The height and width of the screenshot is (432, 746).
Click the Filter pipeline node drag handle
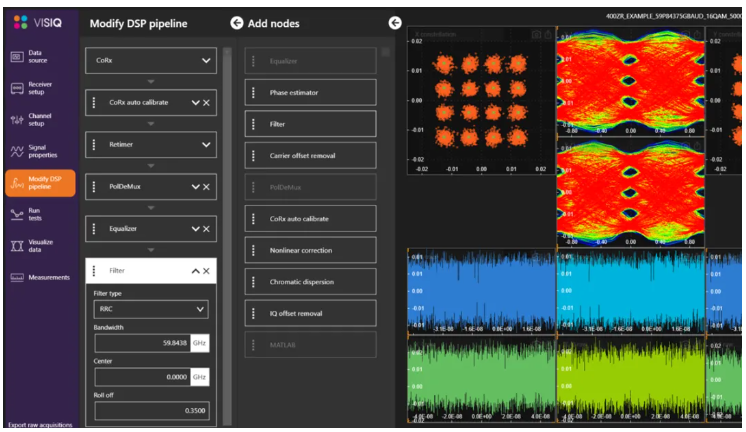(94, 271)
